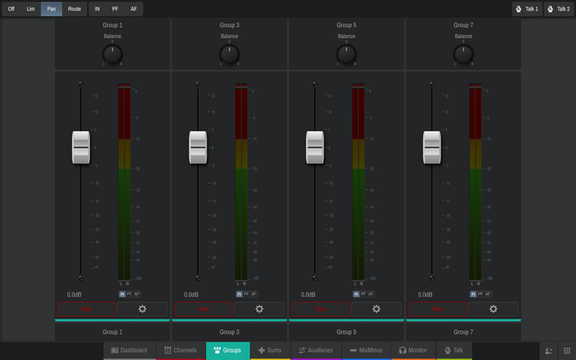Open the grid view icon in the bottom-right corner
This screenshot has height=360, width=576.
(x=567, y=351)
